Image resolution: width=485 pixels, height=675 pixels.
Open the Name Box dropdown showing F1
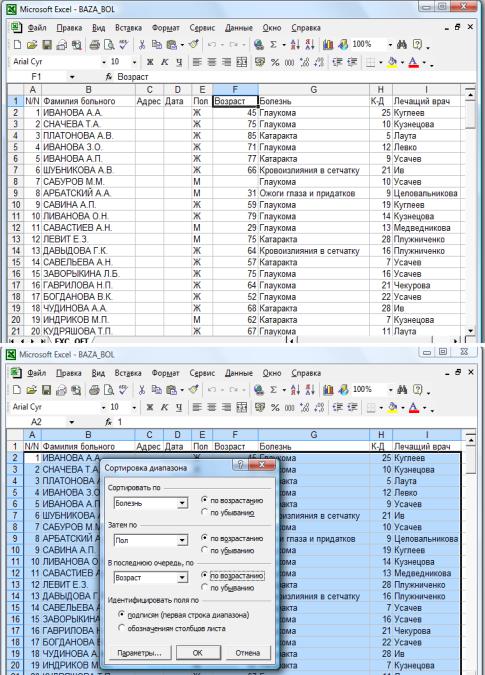pos(72,77)
